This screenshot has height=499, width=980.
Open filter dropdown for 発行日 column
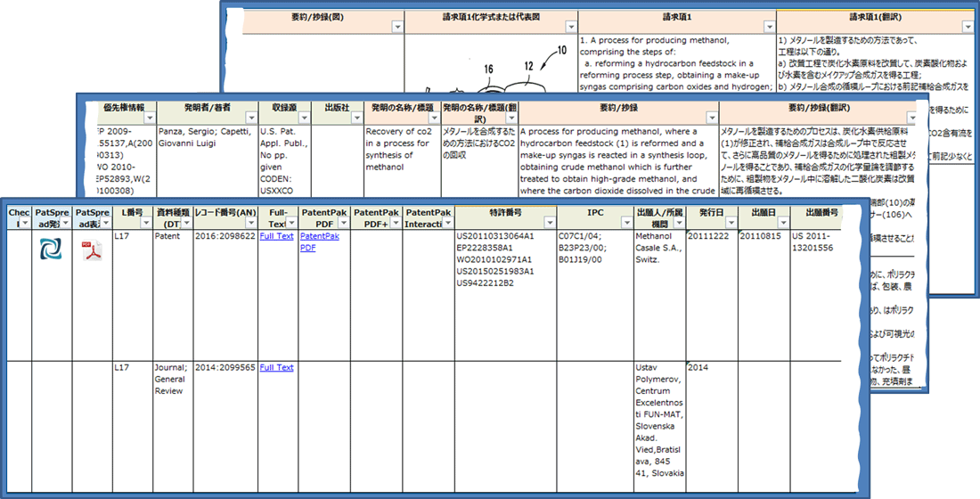(x=730, y=224)
